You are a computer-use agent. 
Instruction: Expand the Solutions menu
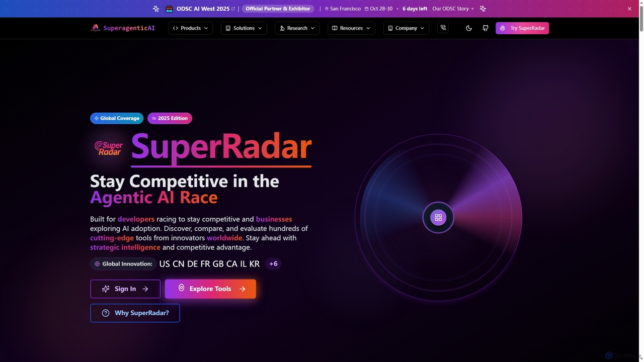(x=244, y=28)
